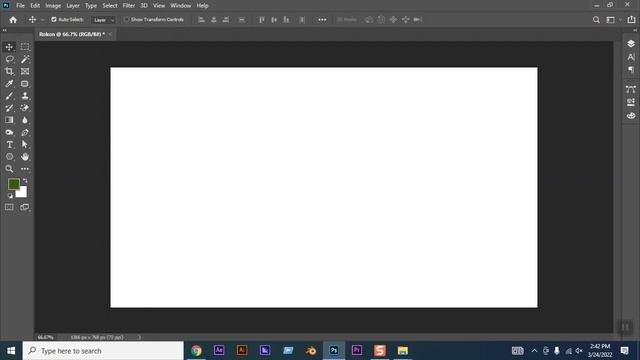The image size is (640, 360).
Task: Select the Magic Wand tool
Action: pyautogui.click(x=25, y=59)
